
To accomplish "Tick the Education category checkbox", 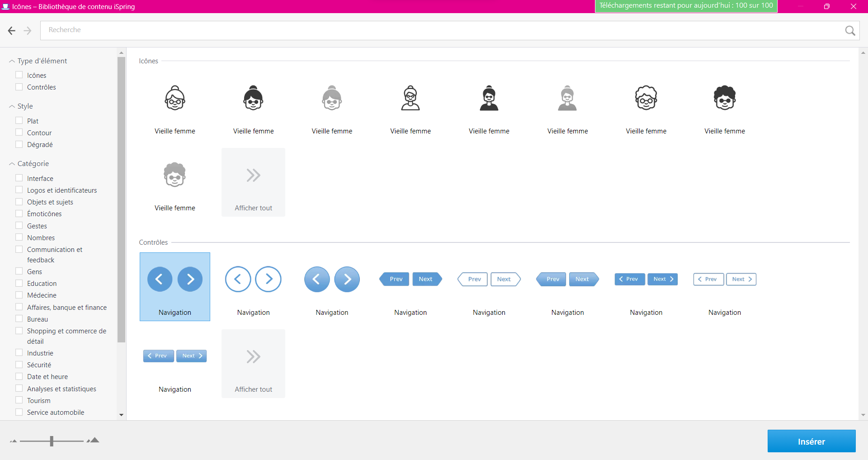I will click(19, 283).
